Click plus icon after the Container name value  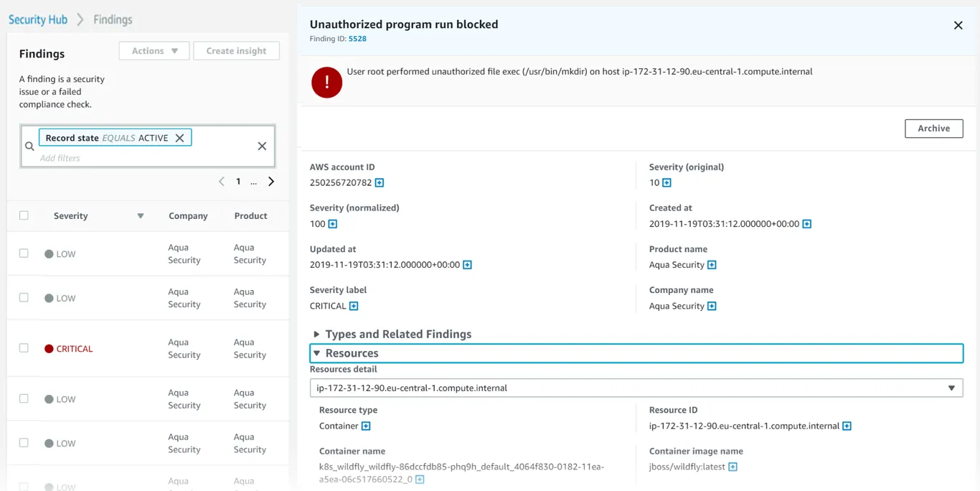(420, 480)
